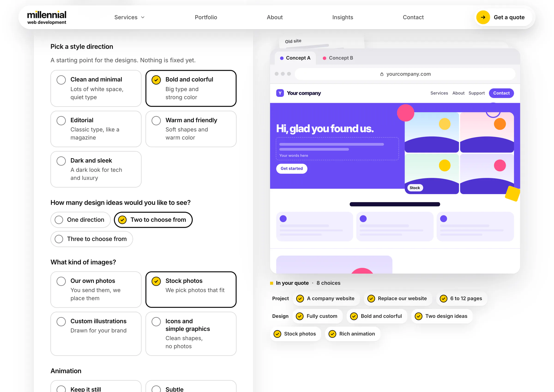Click the purple dot on the Concept A tab
This screenshot has height=392, width=554.
(x=281, y=58)
